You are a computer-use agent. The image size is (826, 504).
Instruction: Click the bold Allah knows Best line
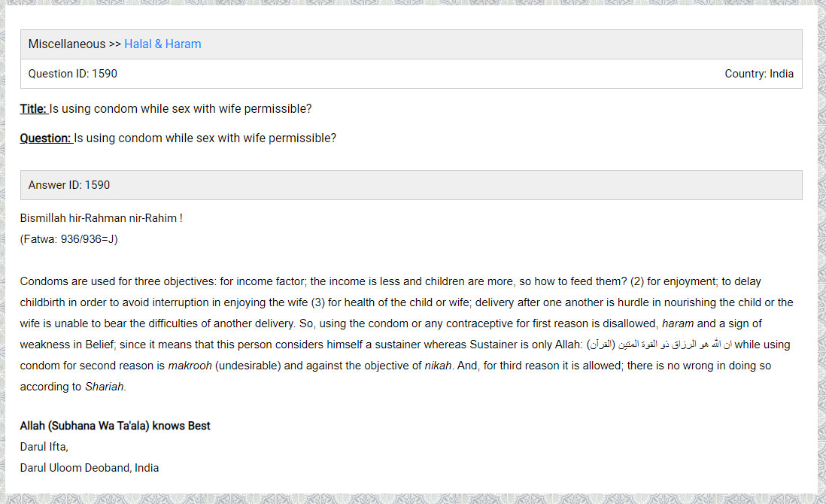115,426
